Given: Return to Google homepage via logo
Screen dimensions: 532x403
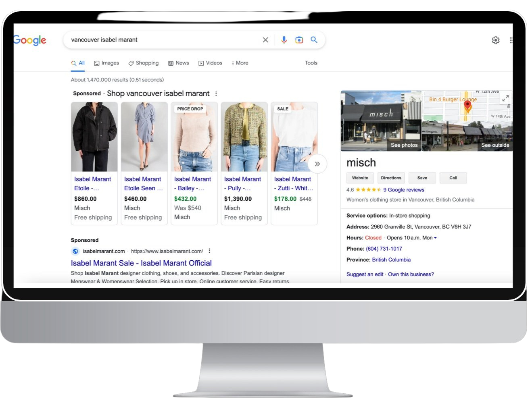Looking at the screenshot, I should coord(30,40).
